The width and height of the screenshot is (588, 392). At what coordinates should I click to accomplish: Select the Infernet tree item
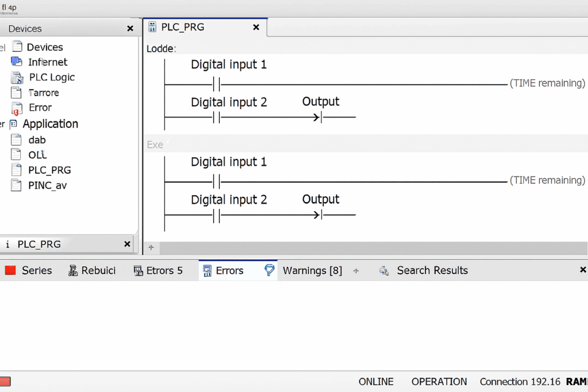[x=48, y=62]
